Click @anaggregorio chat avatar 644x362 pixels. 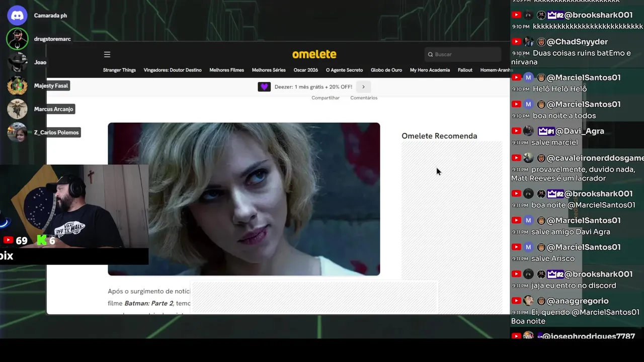(x=528, y=301)
